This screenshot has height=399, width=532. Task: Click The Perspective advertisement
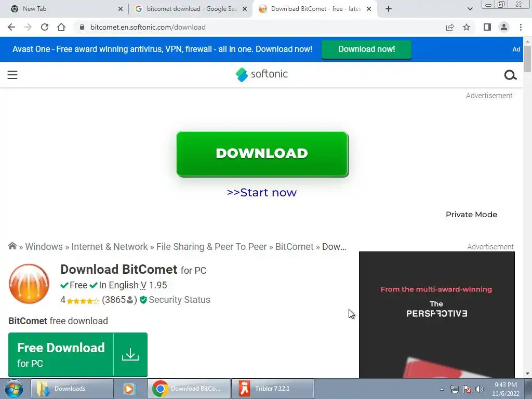pos(436,315)
